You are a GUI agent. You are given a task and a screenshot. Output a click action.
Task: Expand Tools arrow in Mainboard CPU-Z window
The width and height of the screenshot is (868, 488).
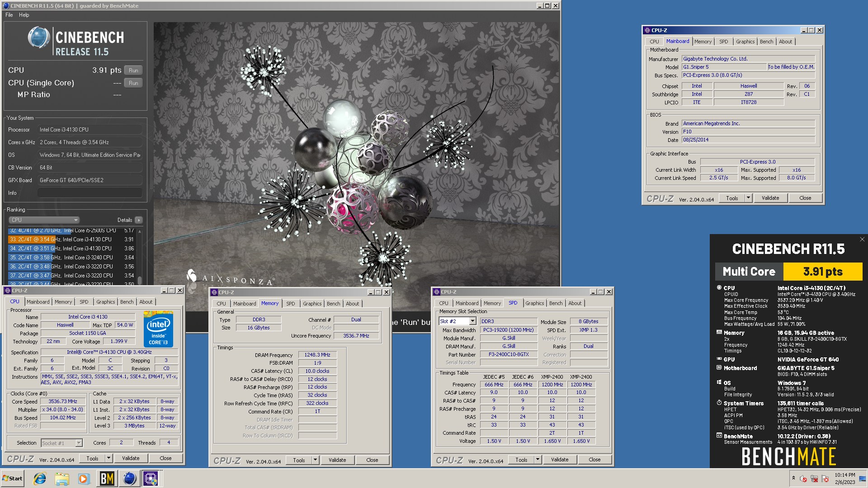(748, 198)
